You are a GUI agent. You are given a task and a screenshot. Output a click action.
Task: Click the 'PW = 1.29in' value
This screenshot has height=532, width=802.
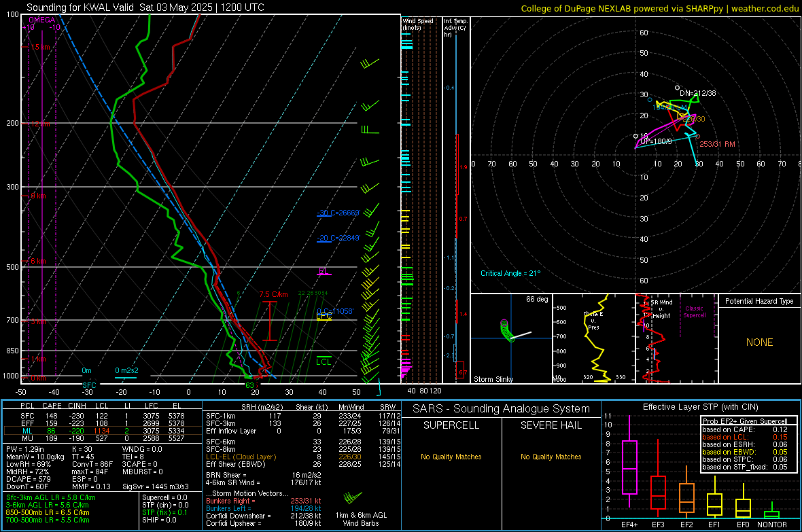coord(25,449)
